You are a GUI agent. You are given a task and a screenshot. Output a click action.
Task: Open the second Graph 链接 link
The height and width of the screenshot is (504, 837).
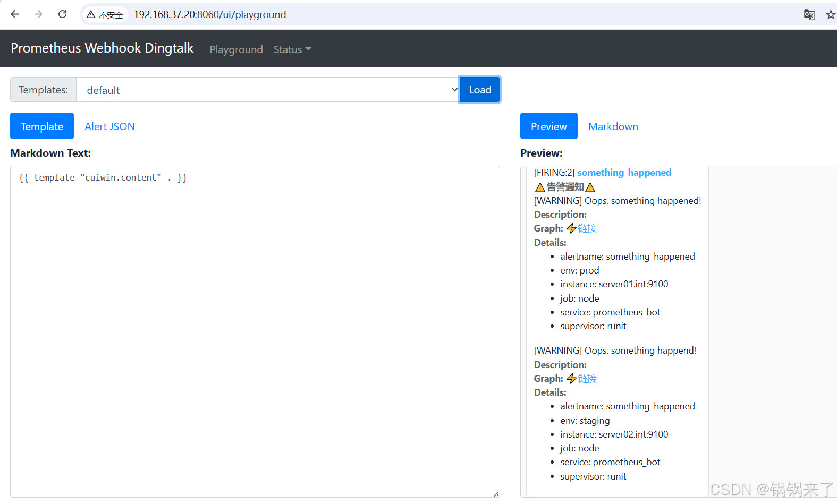pos(587,379)
